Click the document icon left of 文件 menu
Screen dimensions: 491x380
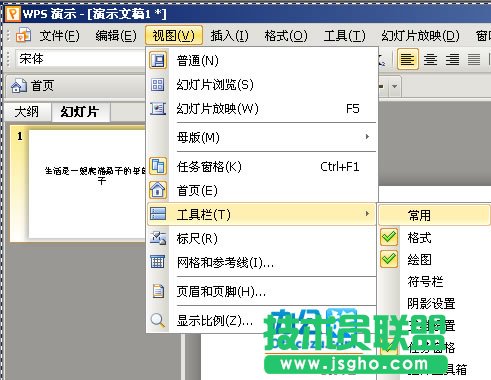23,35
